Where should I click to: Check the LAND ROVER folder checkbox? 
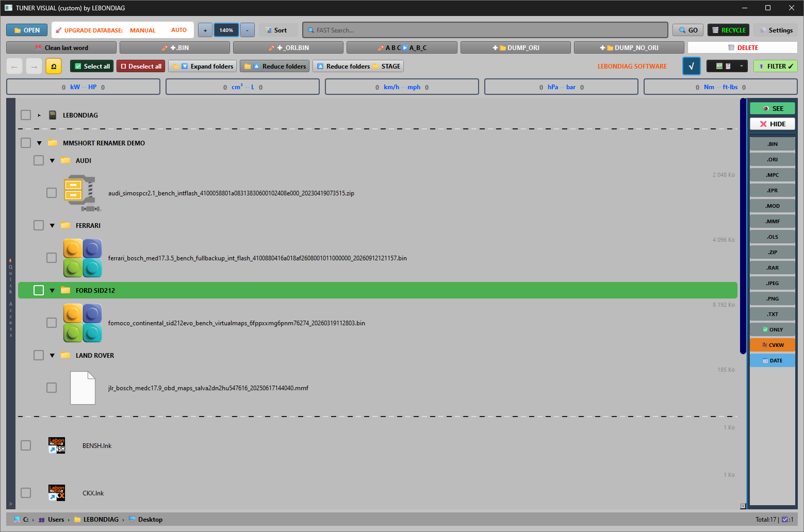[38, 355]
